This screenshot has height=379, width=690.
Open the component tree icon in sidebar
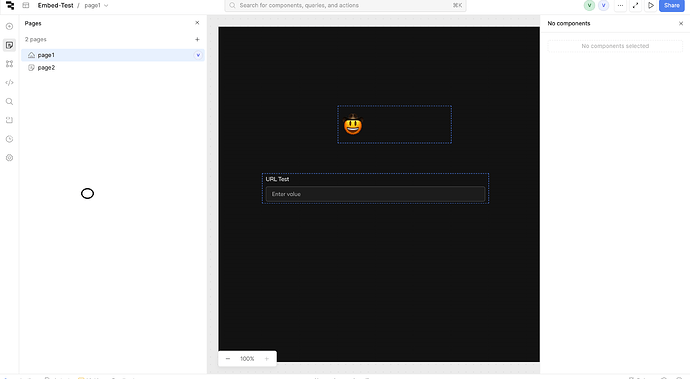[9, 64]
